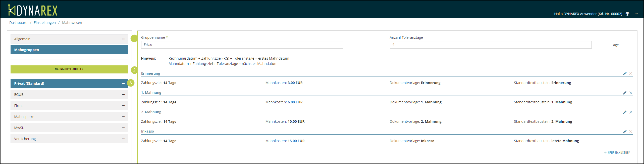Click the globe icon in header

[627, 14]
